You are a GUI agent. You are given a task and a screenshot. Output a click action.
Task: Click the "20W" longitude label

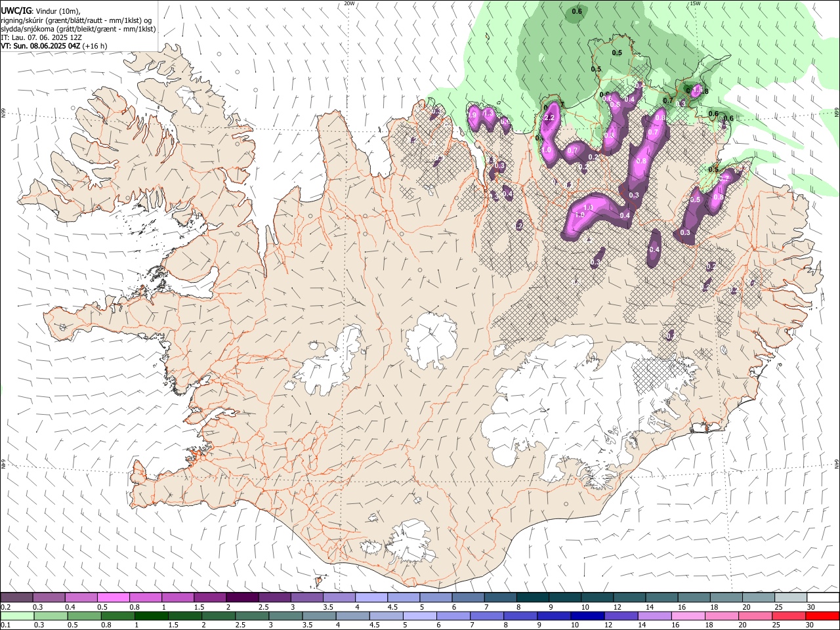click(x=349, y=3)
